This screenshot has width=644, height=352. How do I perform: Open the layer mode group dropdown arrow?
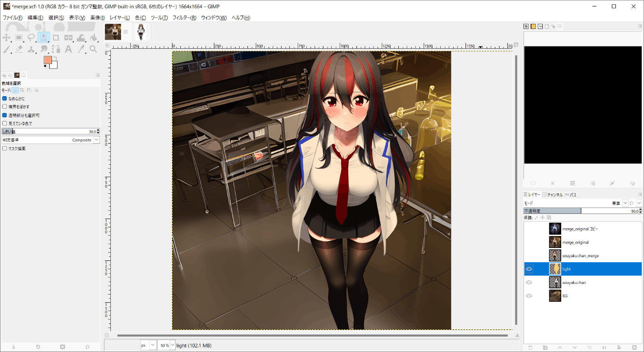point(639,203)
